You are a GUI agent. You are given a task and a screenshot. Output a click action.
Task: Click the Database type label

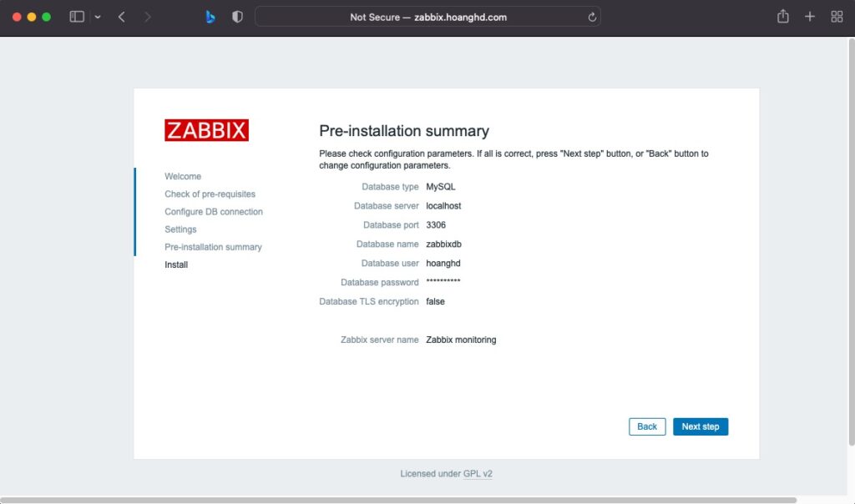[x=391, y=187]
